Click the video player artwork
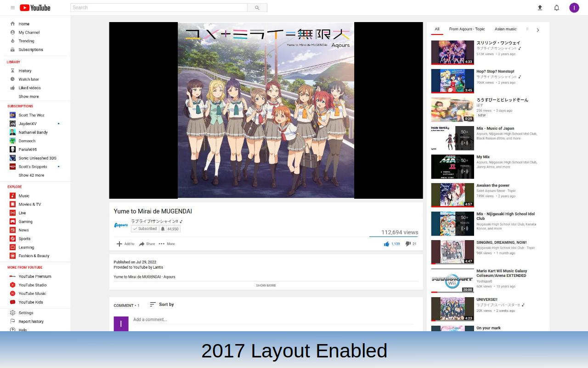 266,110
